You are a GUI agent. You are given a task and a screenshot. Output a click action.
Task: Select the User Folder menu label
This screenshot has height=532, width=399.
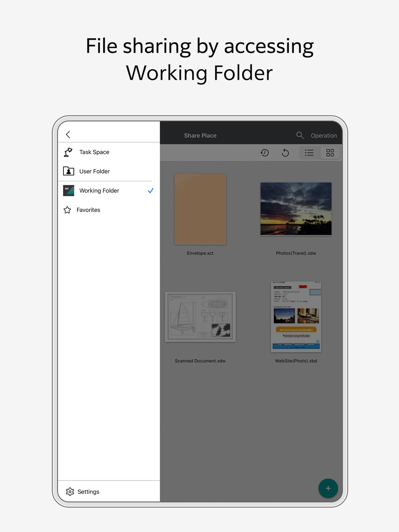coord(95,171)
